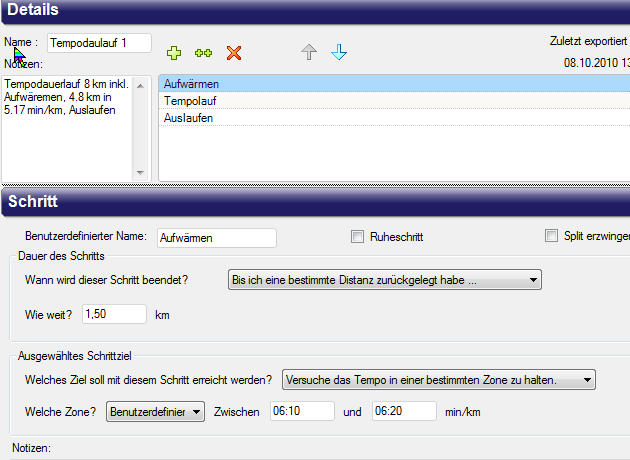Expand the step target goal dropdown
The height and width of the screenshot is (460, 630).
click(x=438, y=380)
